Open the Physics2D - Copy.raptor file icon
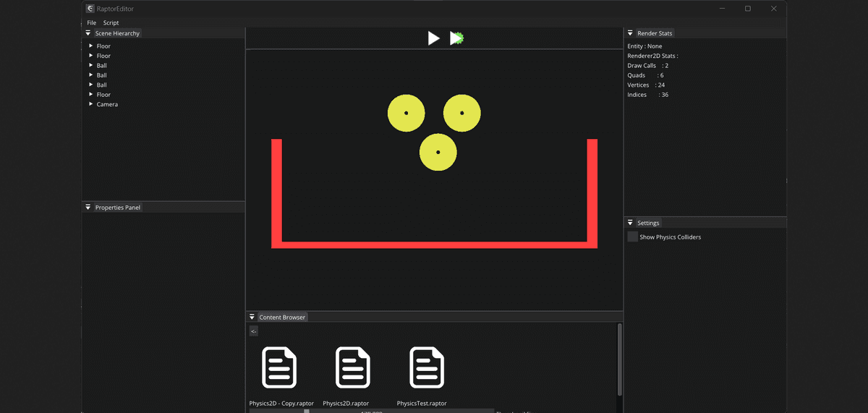This screenshot has height=413, width=868. click(279, 368)
